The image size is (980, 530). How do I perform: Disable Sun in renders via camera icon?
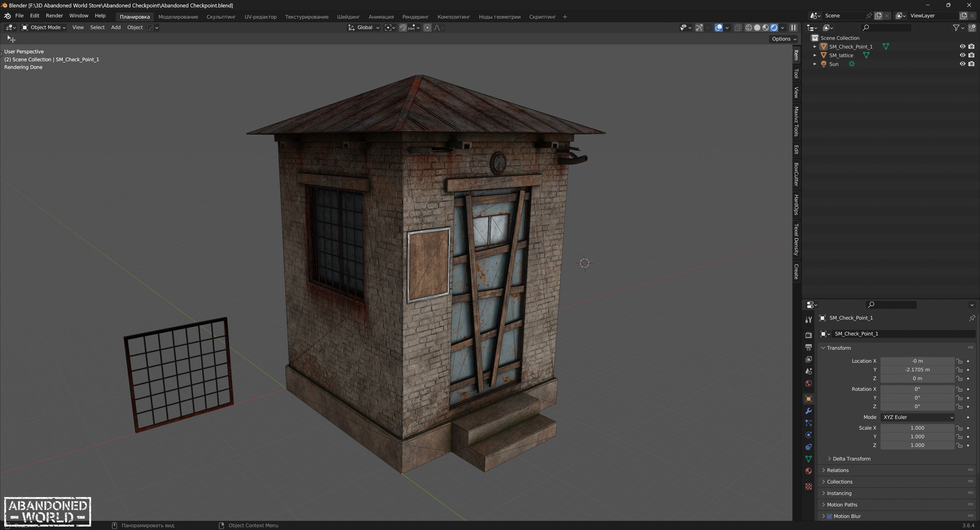(972, 64)
